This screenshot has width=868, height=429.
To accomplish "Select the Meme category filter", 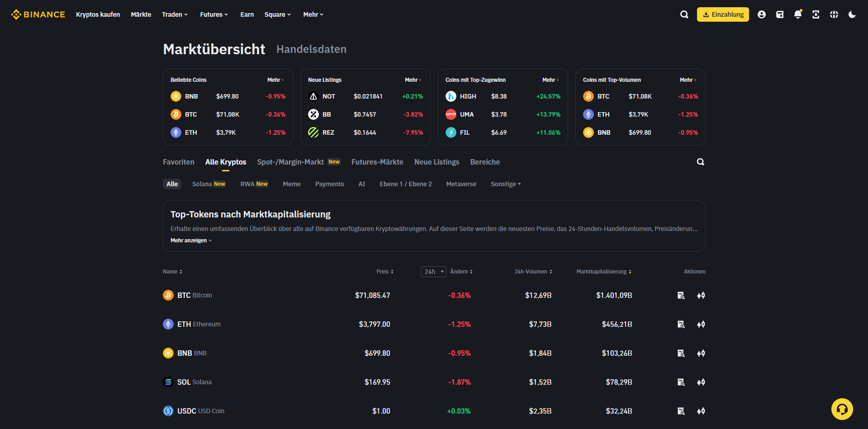I will (292, 184).
